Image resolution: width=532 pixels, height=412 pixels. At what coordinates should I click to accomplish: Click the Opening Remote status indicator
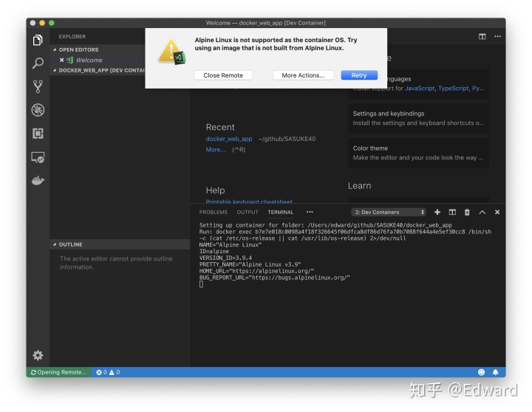[x=58, y=372]
